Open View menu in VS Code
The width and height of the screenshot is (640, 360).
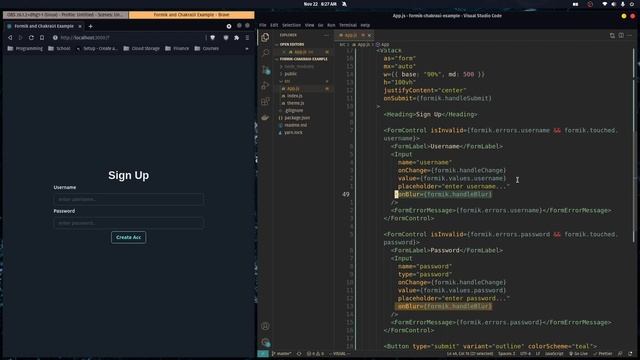coord(309,25)
